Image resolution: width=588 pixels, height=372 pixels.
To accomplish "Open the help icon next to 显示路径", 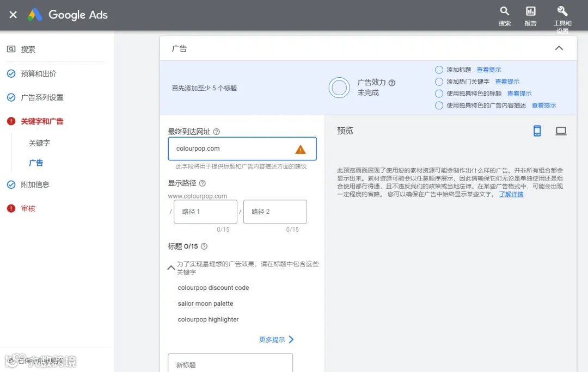I will click(202, 183).
